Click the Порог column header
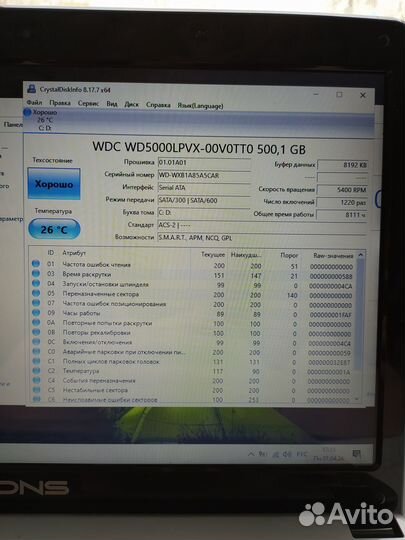This screenshot has height=540, width=405. (x=289, y=256)
